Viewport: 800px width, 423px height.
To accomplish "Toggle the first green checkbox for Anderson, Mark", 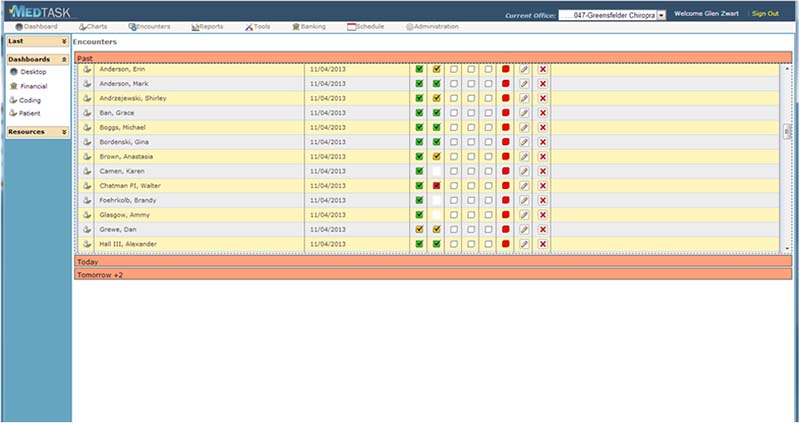I will (419, 84).
